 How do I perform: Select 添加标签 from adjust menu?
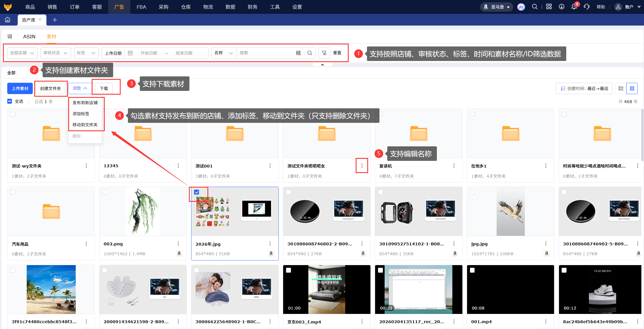(x=81, y=114)
